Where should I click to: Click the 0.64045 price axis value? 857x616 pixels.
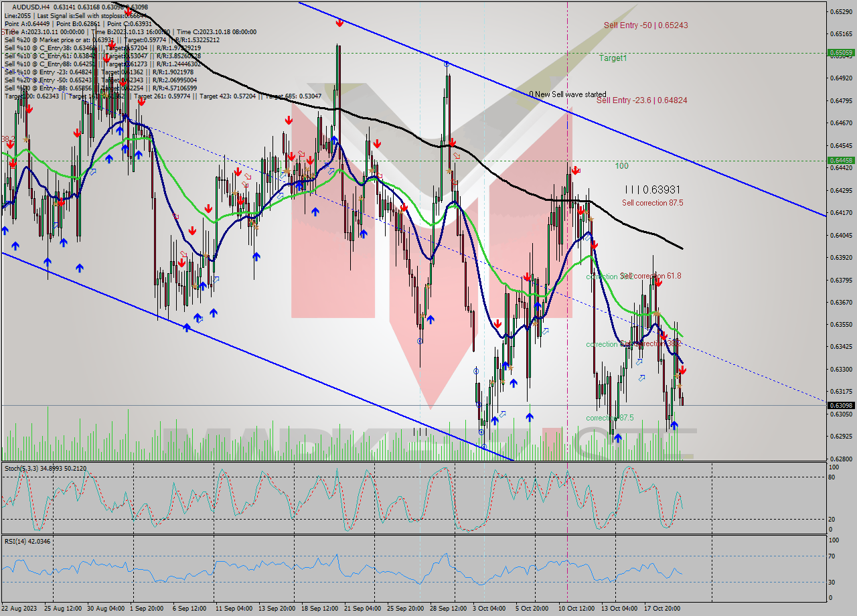(841, 235)
